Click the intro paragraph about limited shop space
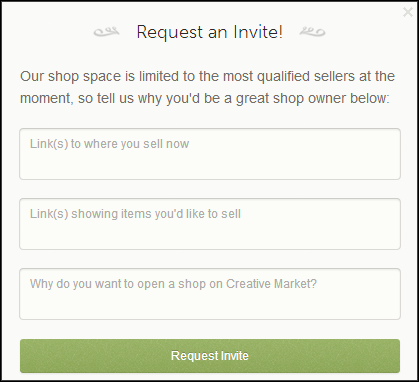419x382 pixels. (x=207, y=87)
